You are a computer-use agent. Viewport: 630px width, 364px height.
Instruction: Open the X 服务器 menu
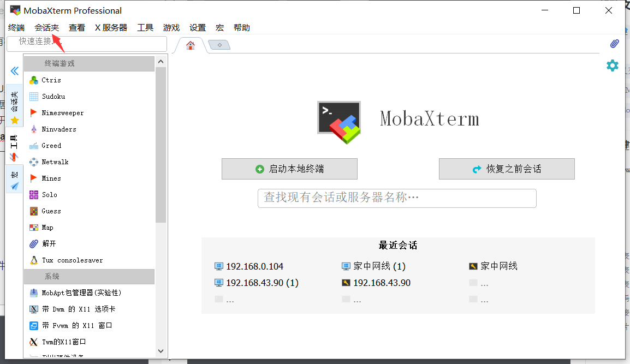coord(111,28)
